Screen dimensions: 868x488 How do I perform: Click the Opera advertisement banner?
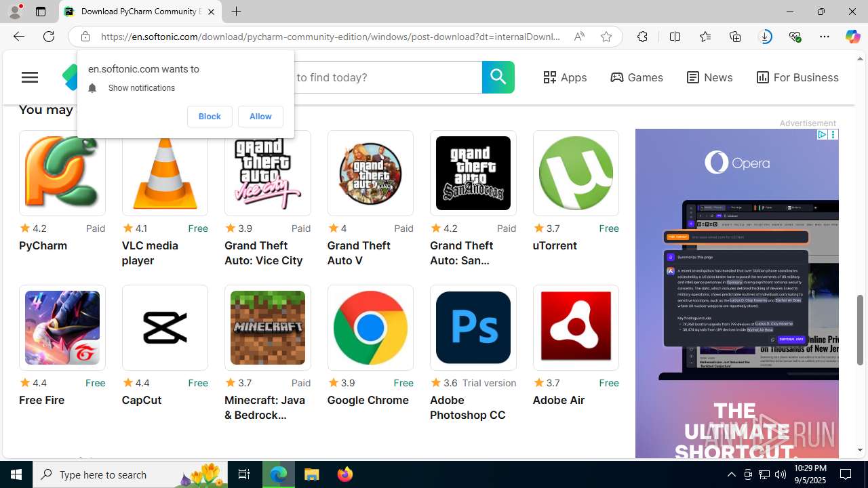point(736,293)
